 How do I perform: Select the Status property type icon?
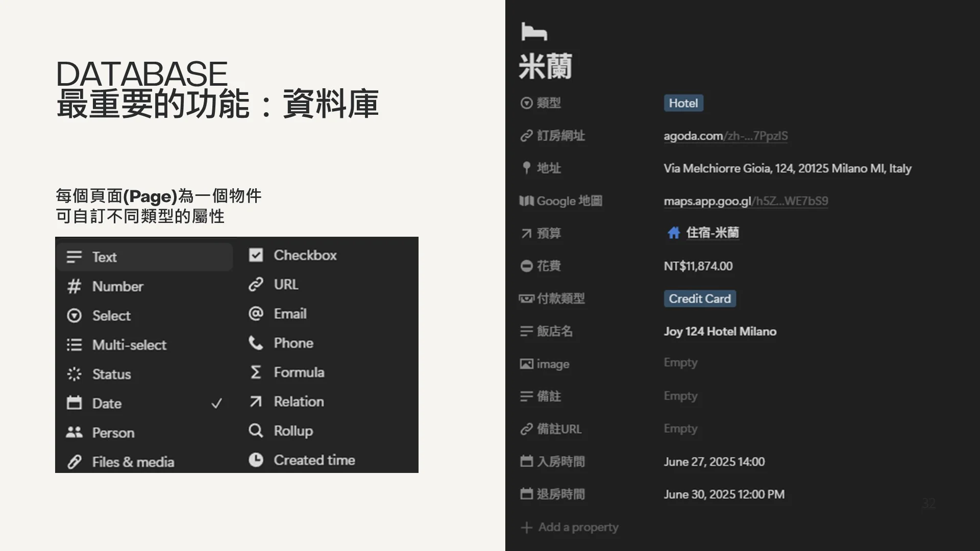(74, 374)
